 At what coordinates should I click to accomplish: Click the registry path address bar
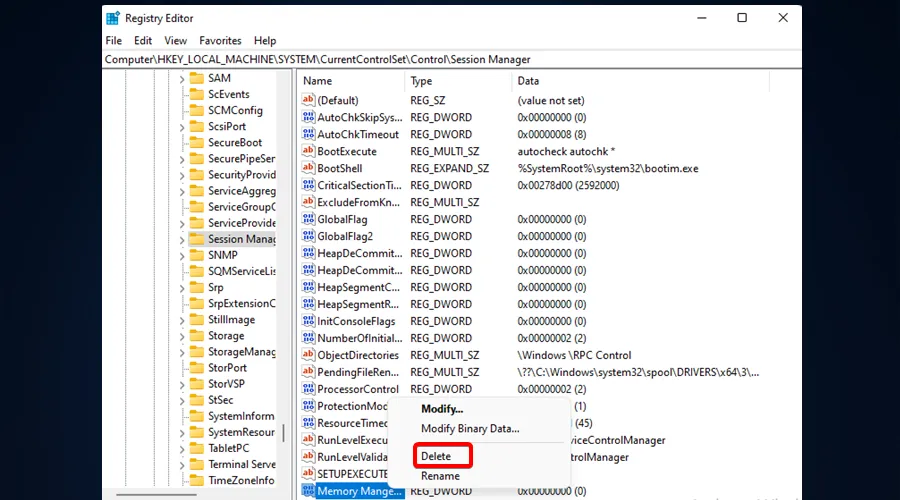tap(452, 59)
